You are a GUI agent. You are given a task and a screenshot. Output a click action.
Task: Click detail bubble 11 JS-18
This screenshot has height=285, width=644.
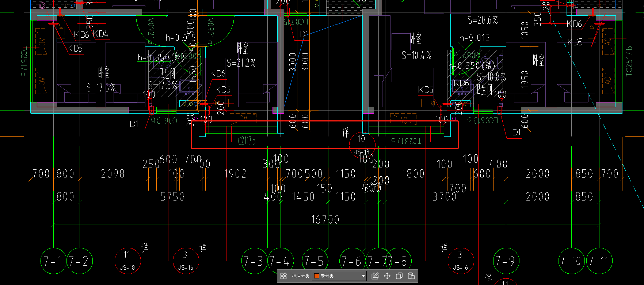point(127,261)
